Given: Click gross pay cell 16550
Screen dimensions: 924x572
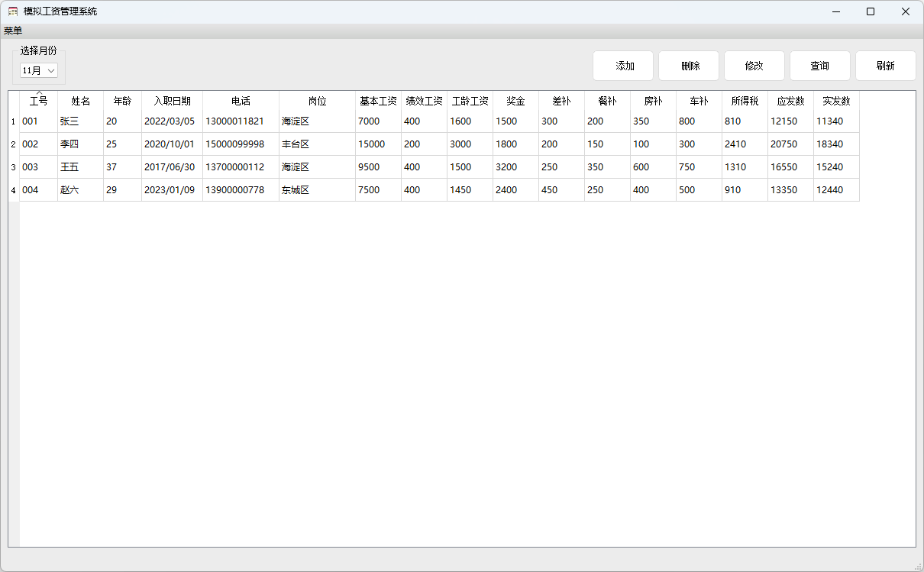Looking at the screenshot, I should (x=791, y=167).
